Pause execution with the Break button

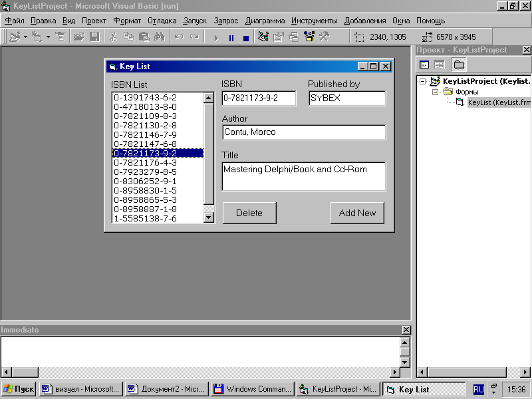click(231, 38)
